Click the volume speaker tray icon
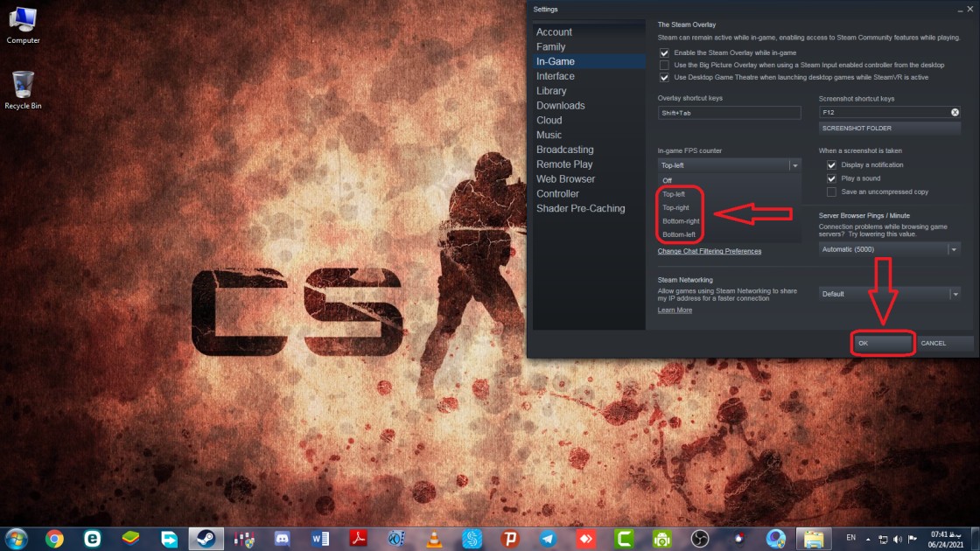980x551 pixels. coord(898,539)
